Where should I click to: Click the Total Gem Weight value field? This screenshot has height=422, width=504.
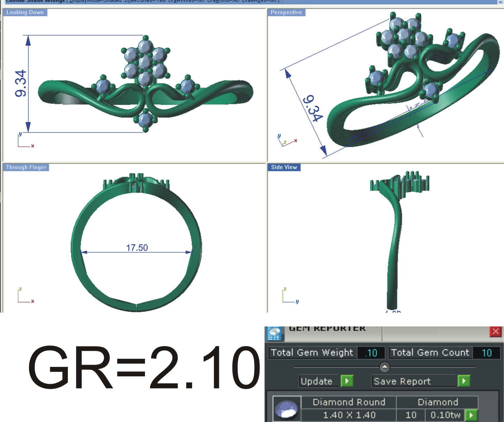[x=371, y=353]
